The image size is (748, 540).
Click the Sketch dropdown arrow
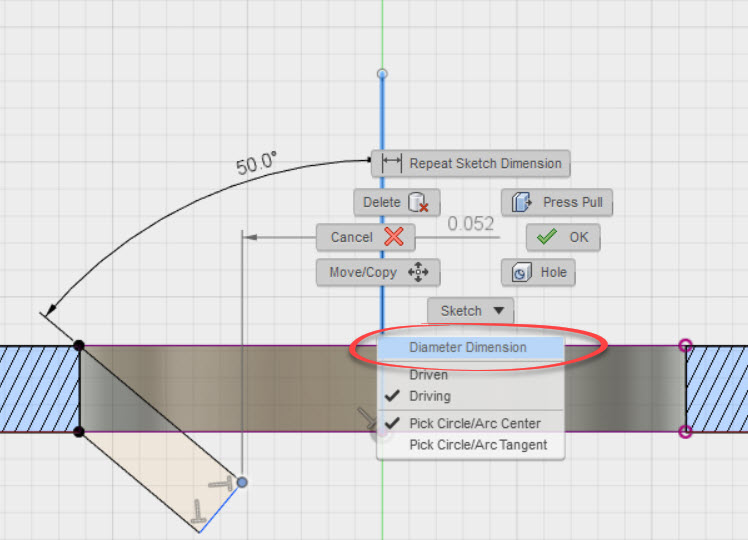[499, 311]
